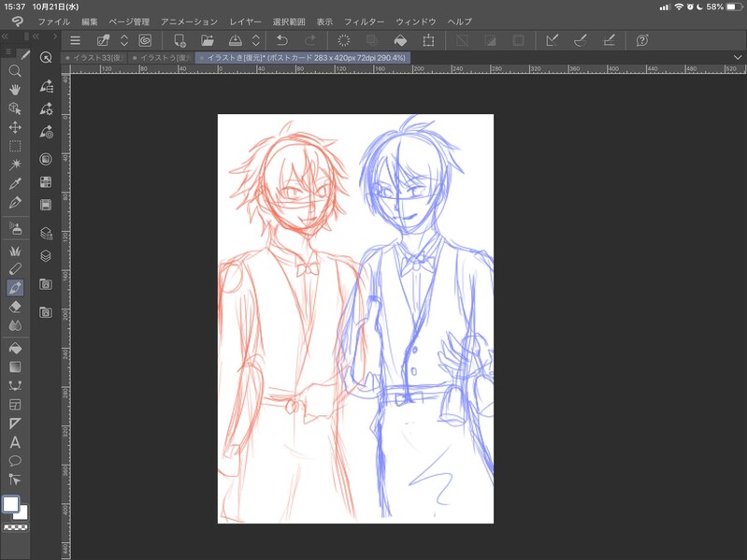Collapse the tool palette with leftmost double-arrow
The height and width of the screenshot is (560, 747).
[5, 36]
